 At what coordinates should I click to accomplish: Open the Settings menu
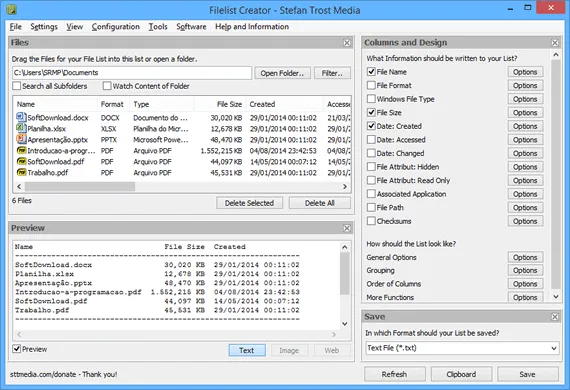pos(44,27)
